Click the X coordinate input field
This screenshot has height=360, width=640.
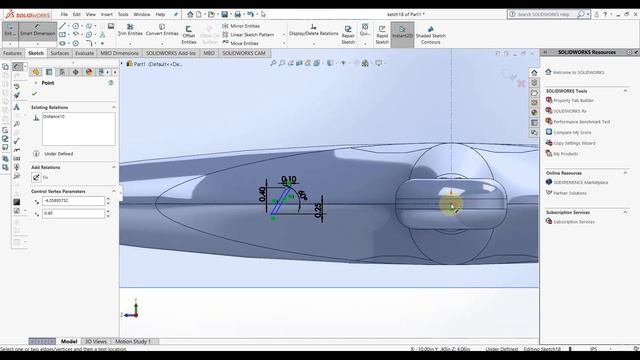click(73, 201)
